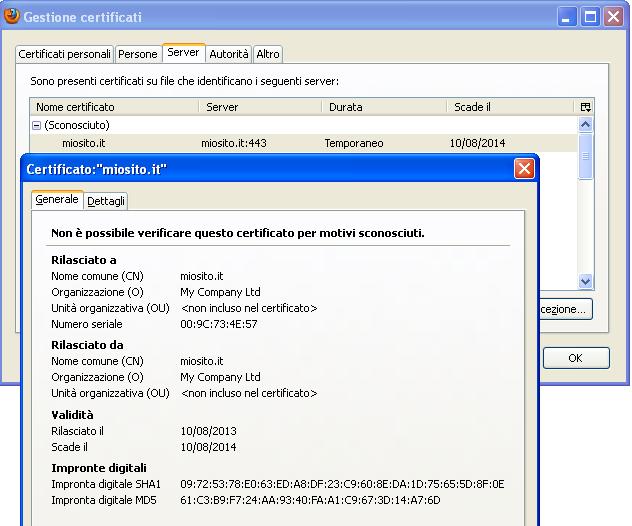Click scroll down arrow of certificate list

[585, 281]
